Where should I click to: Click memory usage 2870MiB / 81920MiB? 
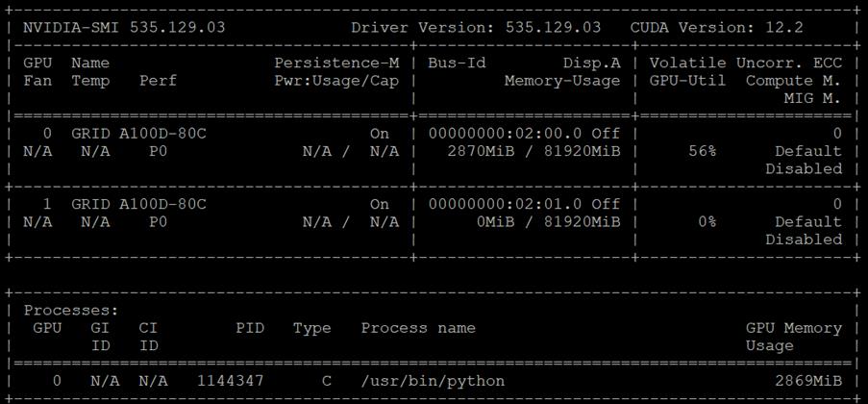click(x=533, y=151)
